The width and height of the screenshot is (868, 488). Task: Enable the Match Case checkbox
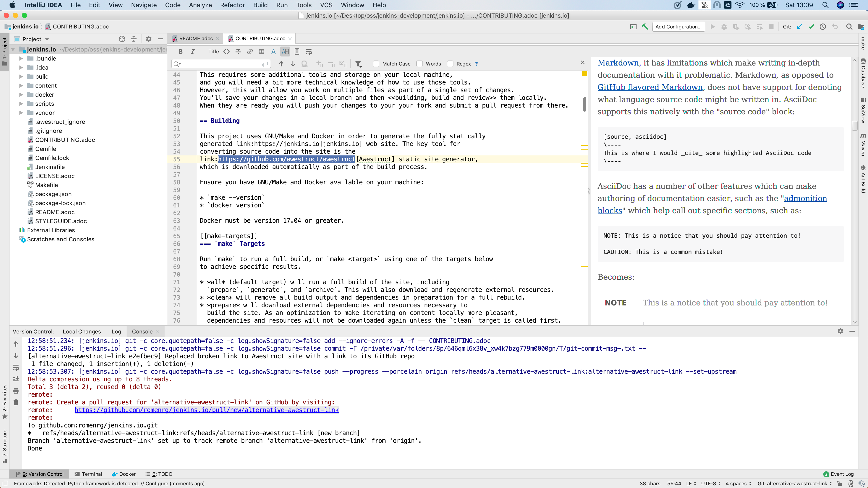click(376, 64)
